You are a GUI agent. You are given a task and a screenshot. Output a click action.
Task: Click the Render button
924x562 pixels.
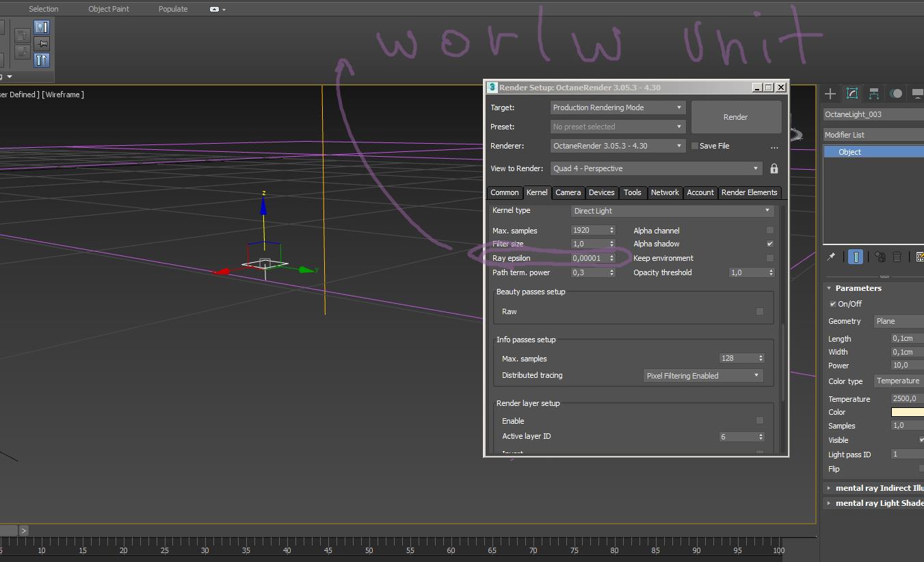click(x=736, y=117)
